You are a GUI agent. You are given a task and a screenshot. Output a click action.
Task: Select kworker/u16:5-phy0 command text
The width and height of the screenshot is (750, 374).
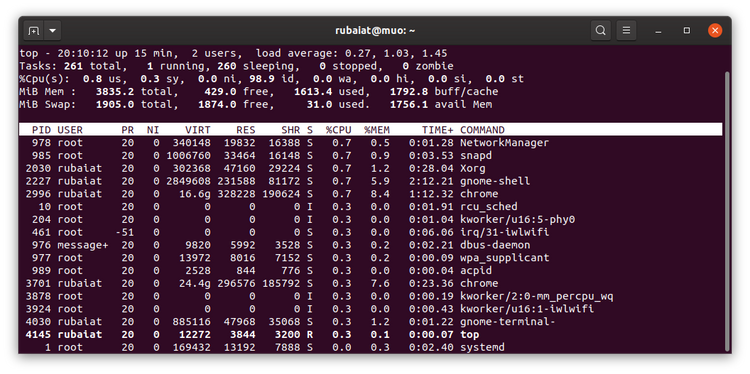point(518,220)
